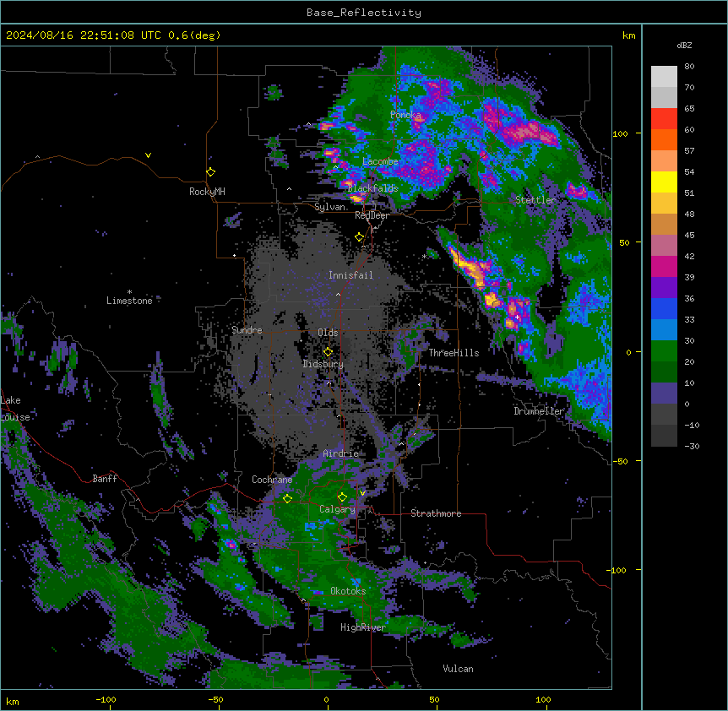The height and width of the screenshot is (711, 728).
Task: Click the blue 36 dBZ legend swatch
Action: click(x=664, y=308)
